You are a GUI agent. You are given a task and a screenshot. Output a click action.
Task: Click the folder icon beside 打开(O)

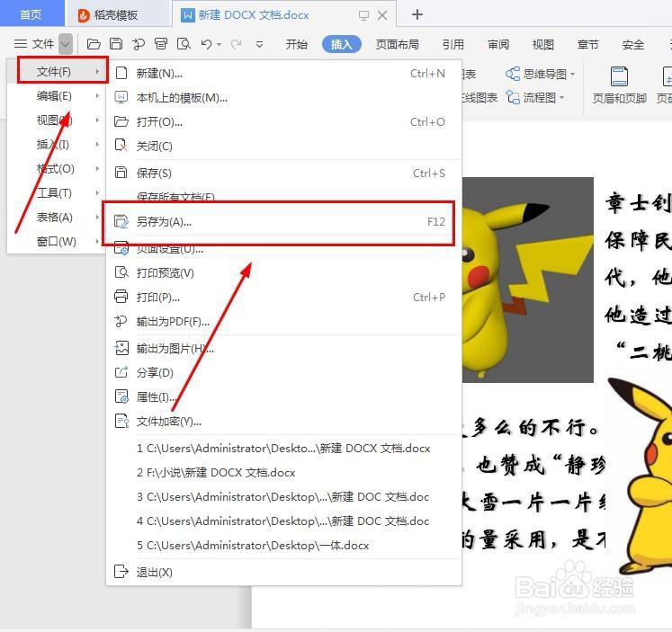(121, 121)
